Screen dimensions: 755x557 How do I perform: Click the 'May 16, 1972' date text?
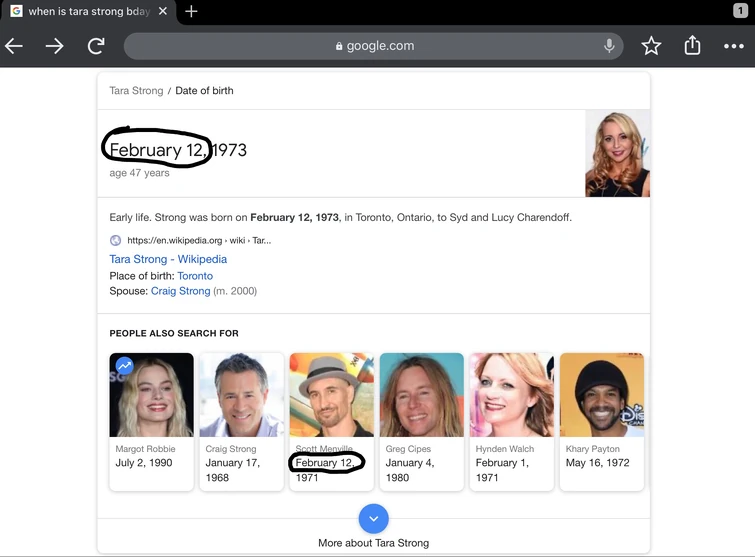598,463
